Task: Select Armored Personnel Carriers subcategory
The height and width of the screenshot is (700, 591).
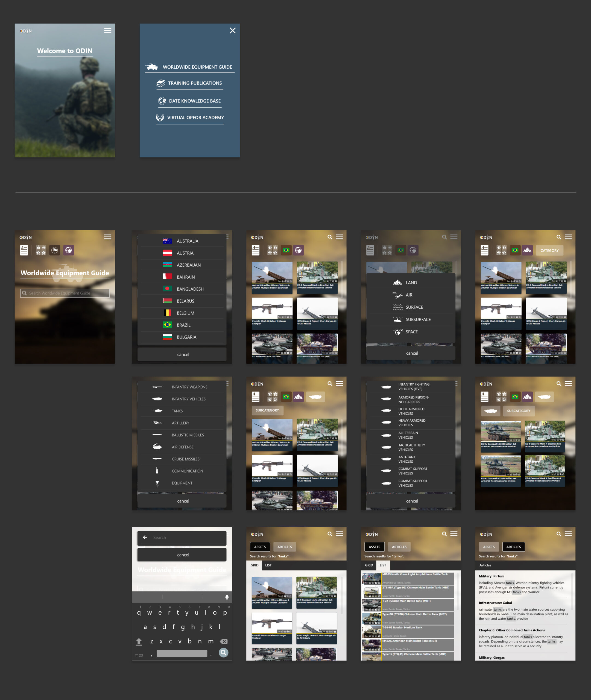Action: (x=411, y=399)
